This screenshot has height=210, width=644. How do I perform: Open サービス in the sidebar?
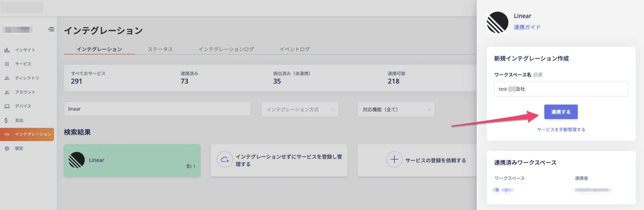click(23, 64)
